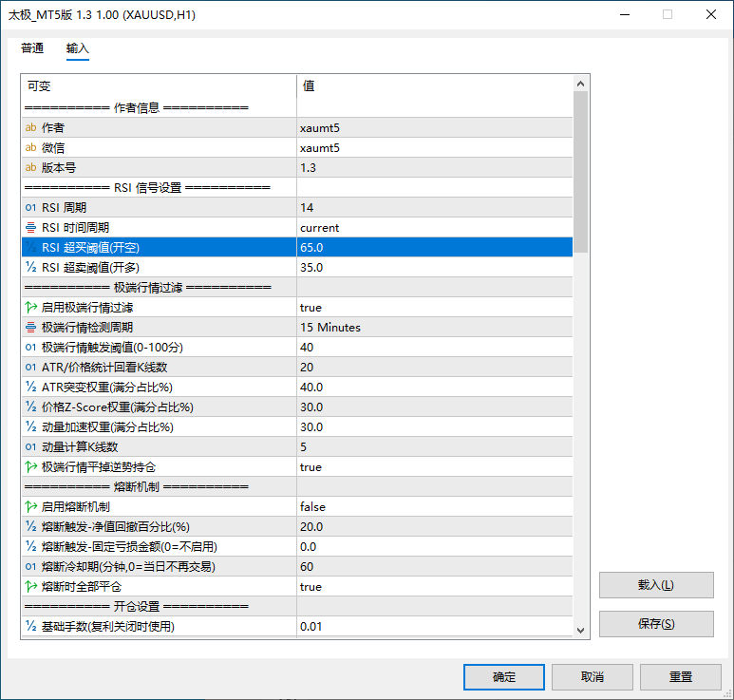Click double icon beside RSI 超买阈值(开空)

tap(31, 247)
